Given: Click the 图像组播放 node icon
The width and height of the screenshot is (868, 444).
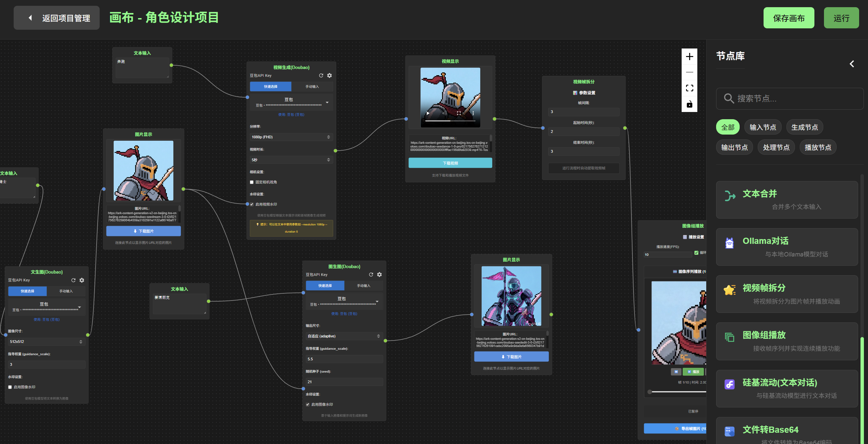Looking at the screenshot, I should point(729,337).
